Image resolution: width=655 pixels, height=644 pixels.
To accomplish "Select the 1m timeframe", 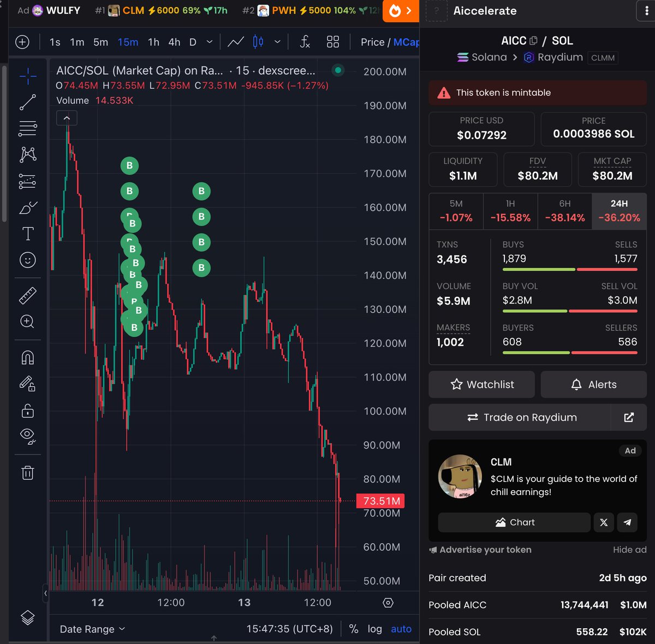I will point(77,42).
